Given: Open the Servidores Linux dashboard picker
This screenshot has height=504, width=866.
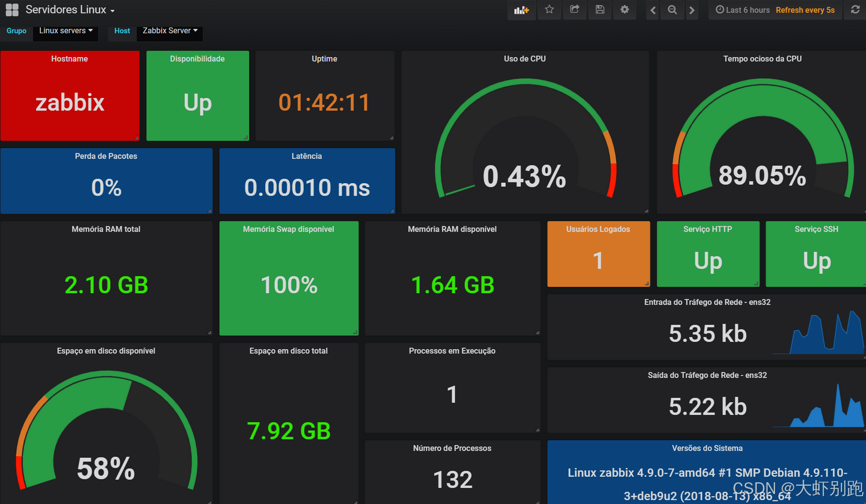Looking at the screenshot, I should tap(70, 10).
